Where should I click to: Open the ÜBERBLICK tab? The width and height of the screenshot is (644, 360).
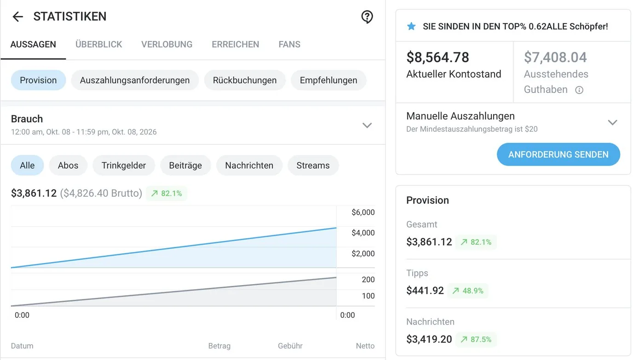click(99, 45)
